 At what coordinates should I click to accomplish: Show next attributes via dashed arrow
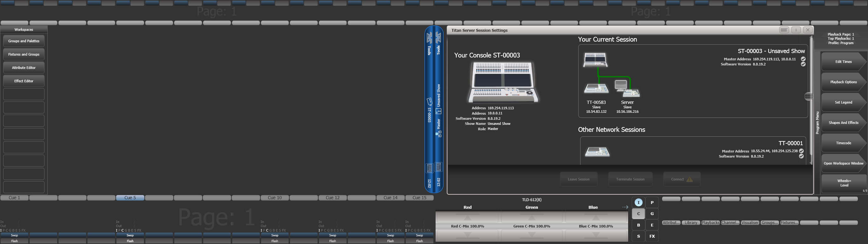(625, 207)
